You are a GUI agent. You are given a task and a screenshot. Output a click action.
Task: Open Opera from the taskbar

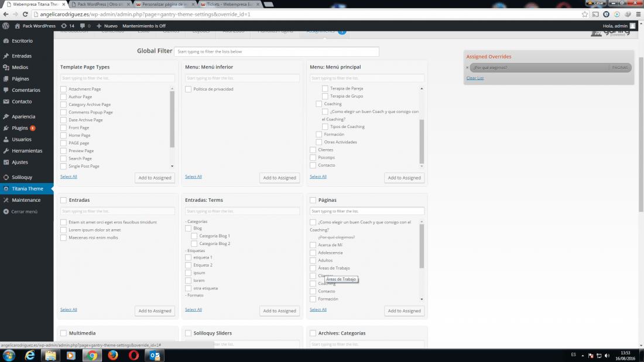point(133,356)
